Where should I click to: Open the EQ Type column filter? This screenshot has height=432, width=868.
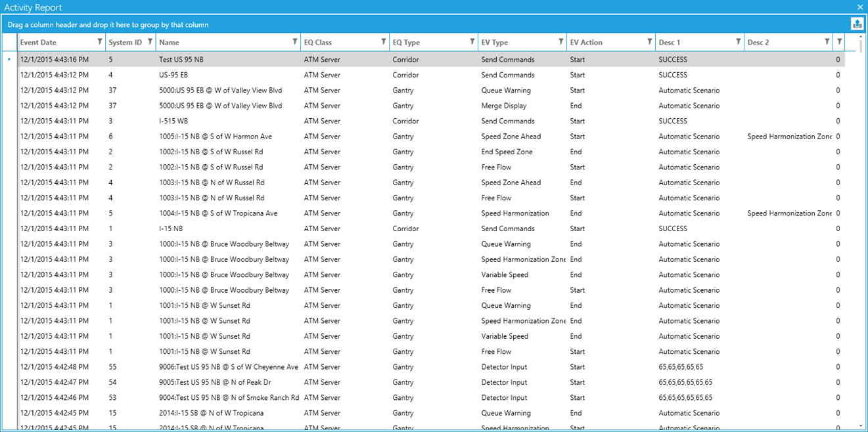[x=472, y=42]
